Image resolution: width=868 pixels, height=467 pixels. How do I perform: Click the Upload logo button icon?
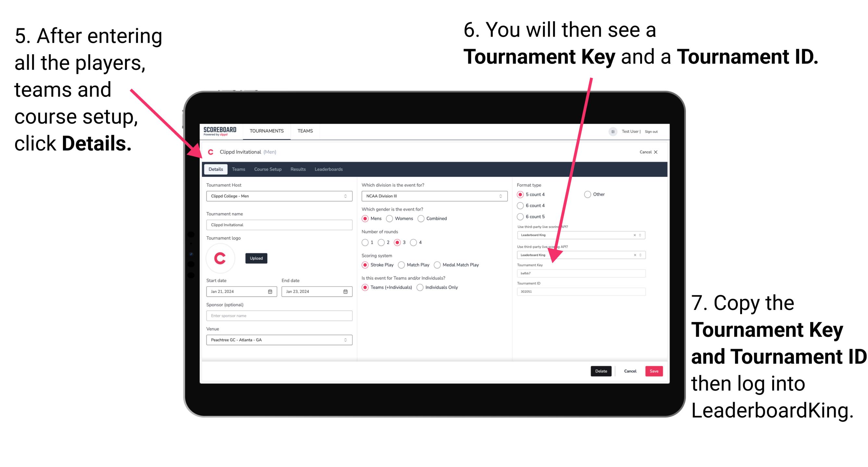[x=256, y=258]
